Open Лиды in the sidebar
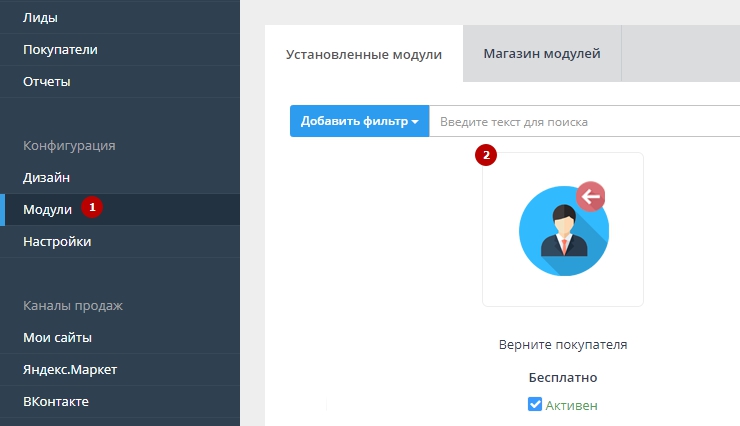This screenshot has height=426, width=740. [40, 17]
